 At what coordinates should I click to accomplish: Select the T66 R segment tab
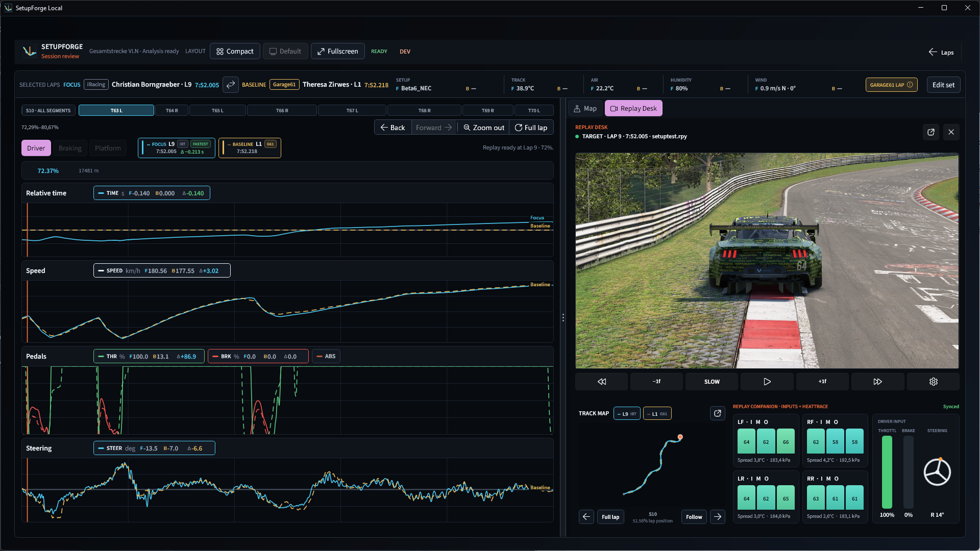point(282,110)
